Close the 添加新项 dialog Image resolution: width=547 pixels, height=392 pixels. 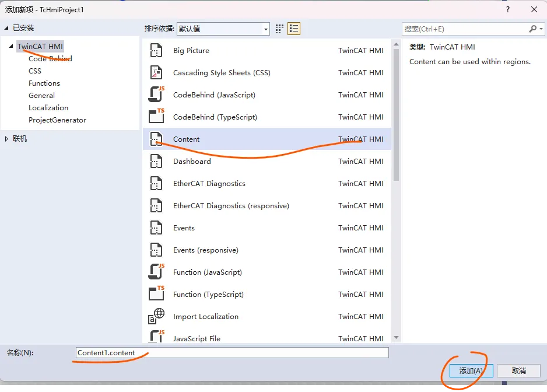534,9
